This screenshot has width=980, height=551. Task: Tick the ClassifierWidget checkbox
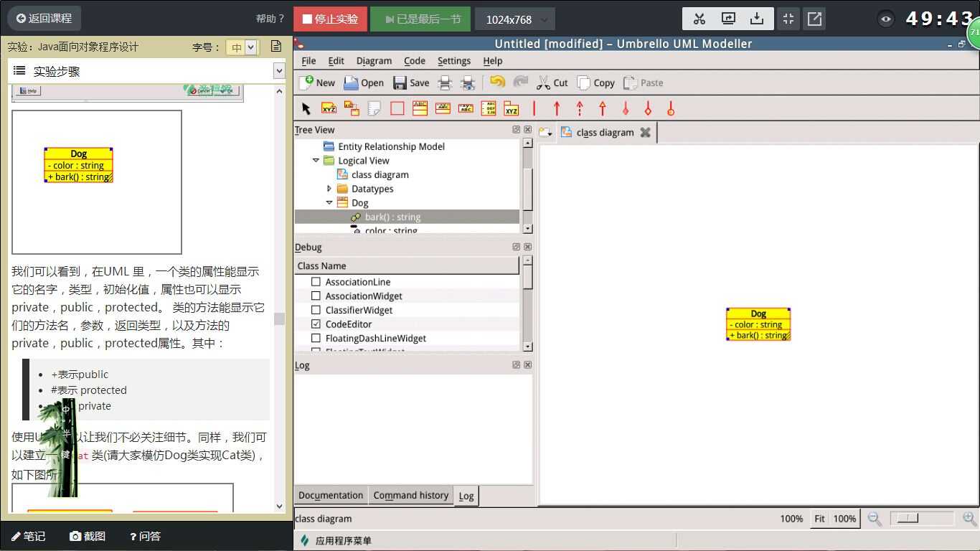pyautogui.click(x=316, y=310)
